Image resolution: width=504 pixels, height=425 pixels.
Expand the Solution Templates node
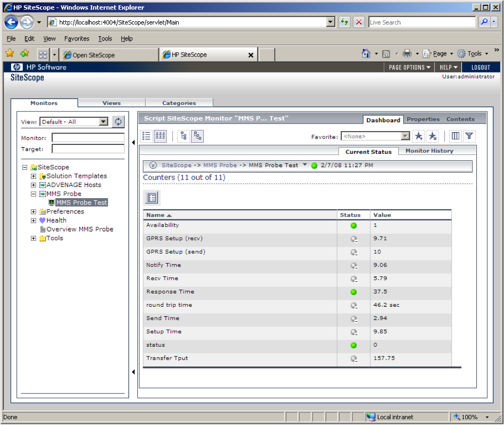tap(33, 176)
